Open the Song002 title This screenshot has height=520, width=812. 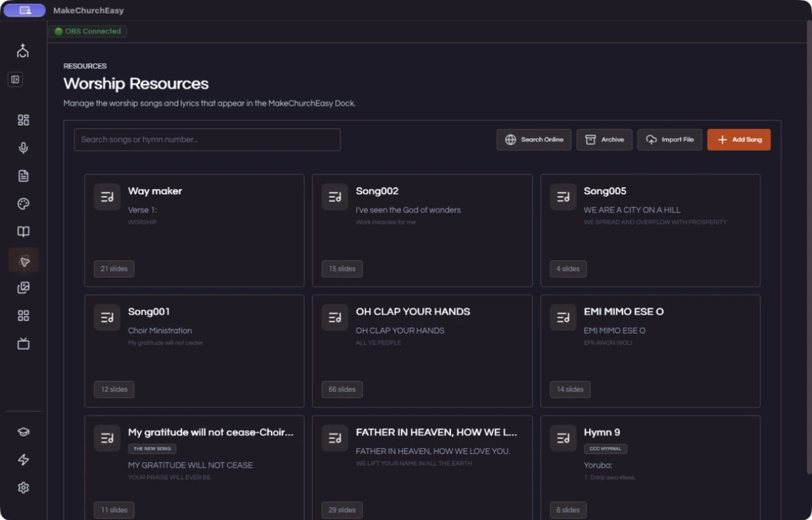click(377, 191)
